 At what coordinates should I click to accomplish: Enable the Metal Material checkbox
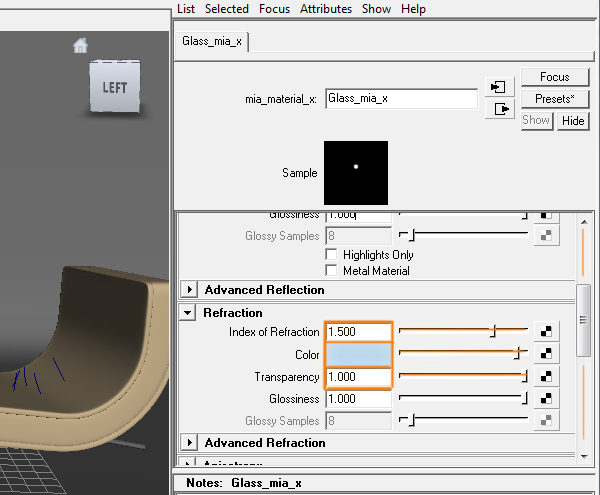click(x=331, y=270)
